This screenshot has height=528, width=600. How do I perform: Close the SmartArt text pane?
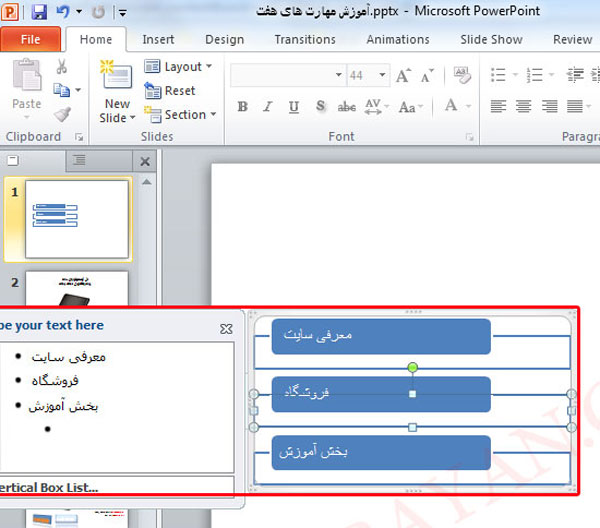click(226, 328)
